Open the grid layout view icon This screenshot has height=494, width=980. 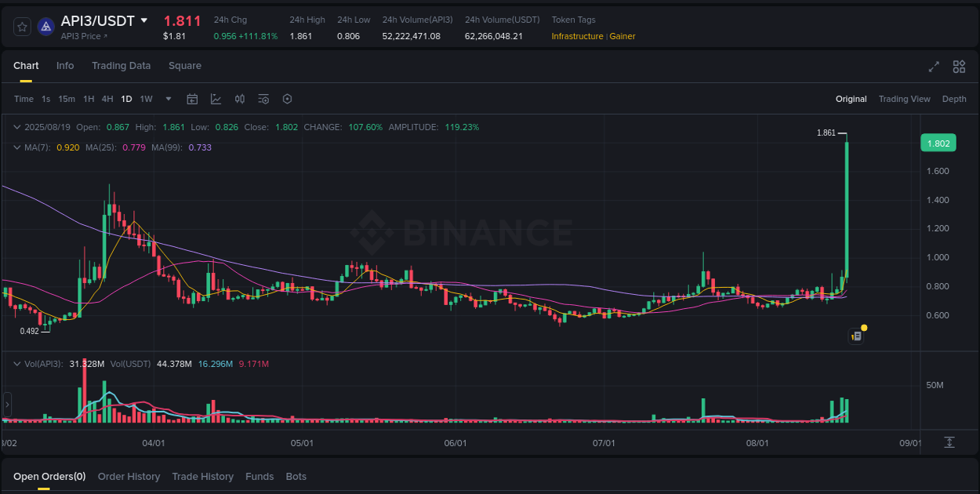pyautogui.click(x=958, y=67)
